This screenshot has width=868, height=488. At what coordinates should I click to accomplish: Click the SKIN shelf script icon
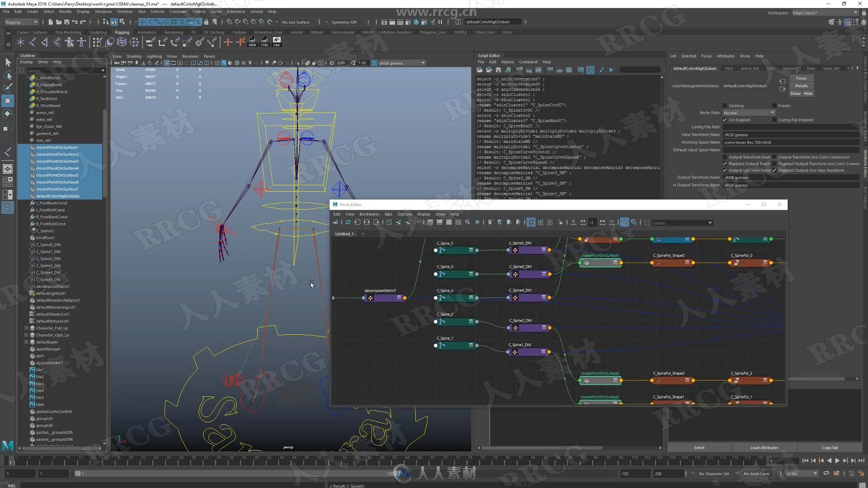[252, 42]
